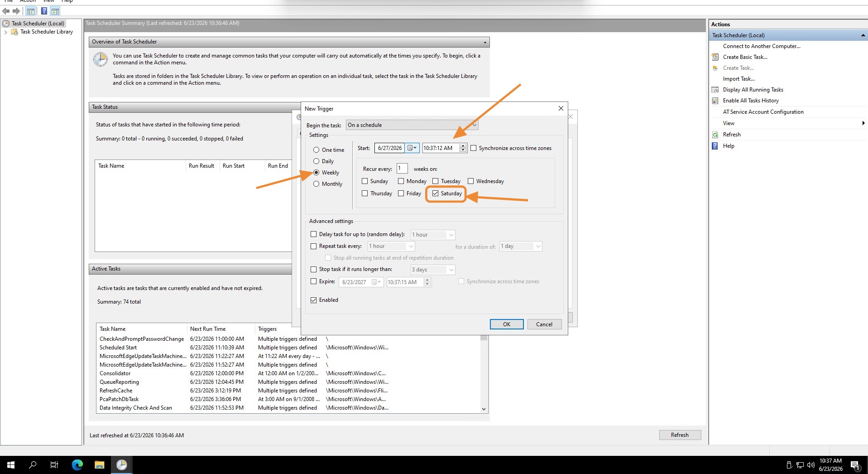Screen dimensions: 868x474
Task: Click the Help icon in Actions pane
Action: pyautogui.click(x=715, y=146)
